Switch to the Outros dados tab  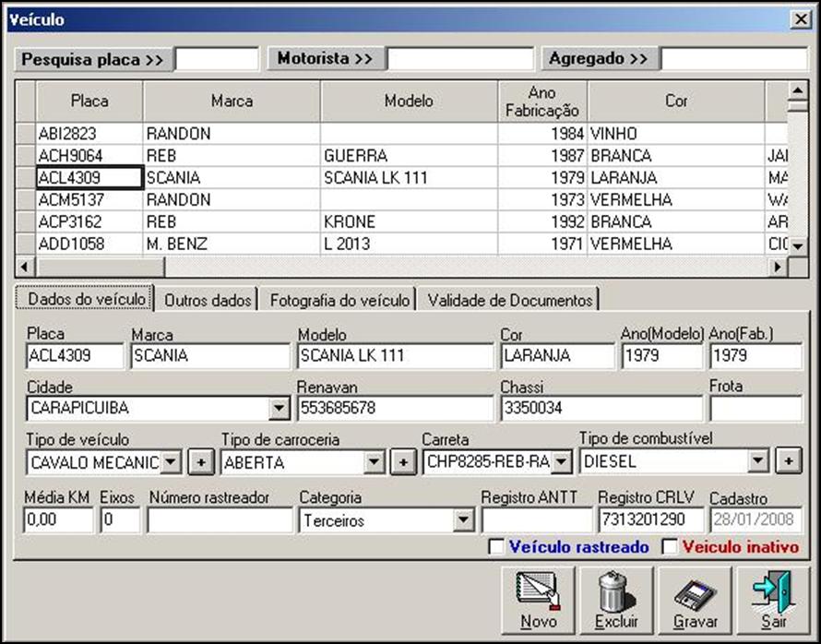click(x=206, y=299)
